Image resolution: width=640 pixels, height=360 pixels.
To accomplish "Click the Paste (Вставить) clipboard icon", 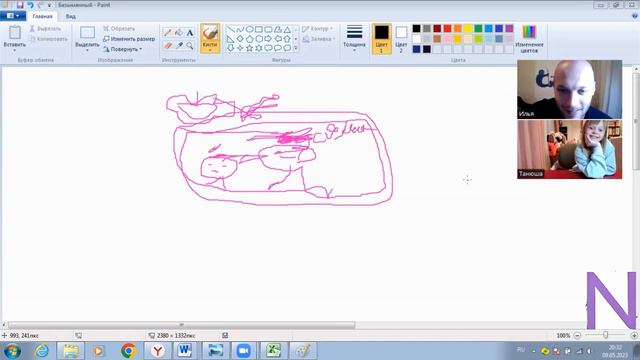I will (15, 33).
